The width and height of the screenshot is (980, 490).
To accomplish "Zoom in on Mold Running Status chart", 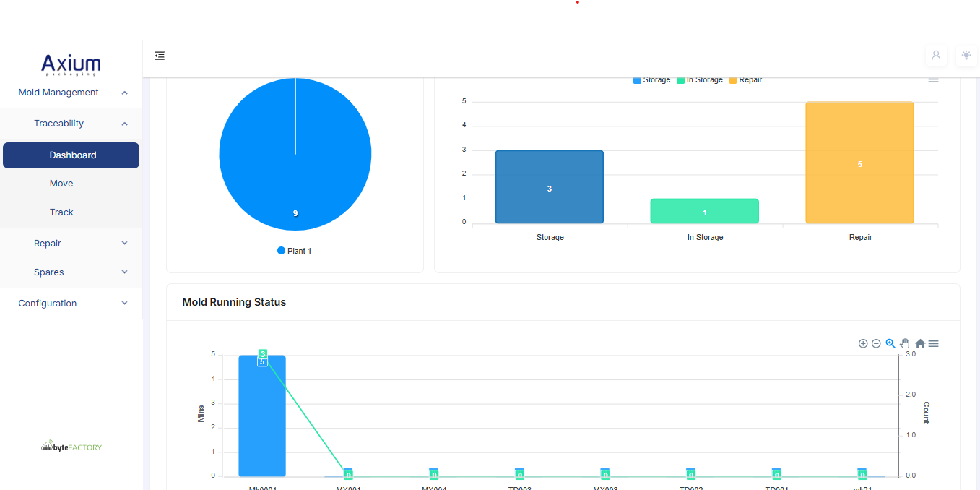I will click(863, 343).
